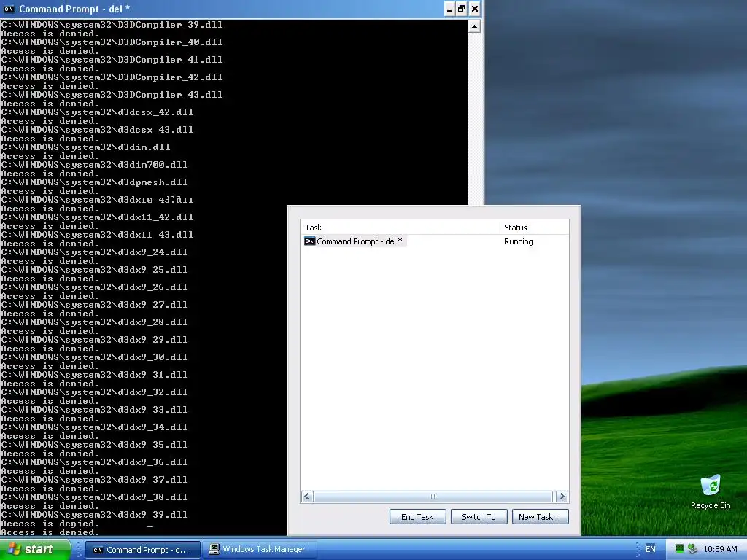Click the green CPU usage tray icon

(679, 549)
